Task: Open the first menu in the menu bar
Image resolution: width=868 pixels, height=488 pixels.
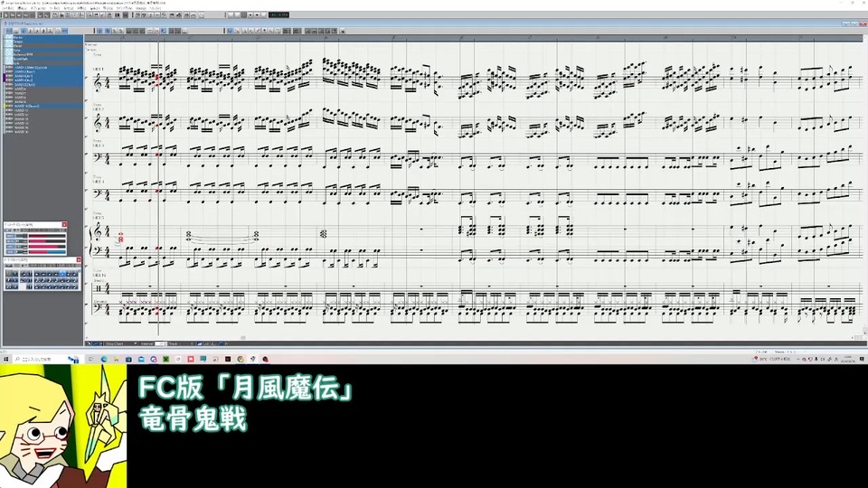Action: (x=8, y=8)
